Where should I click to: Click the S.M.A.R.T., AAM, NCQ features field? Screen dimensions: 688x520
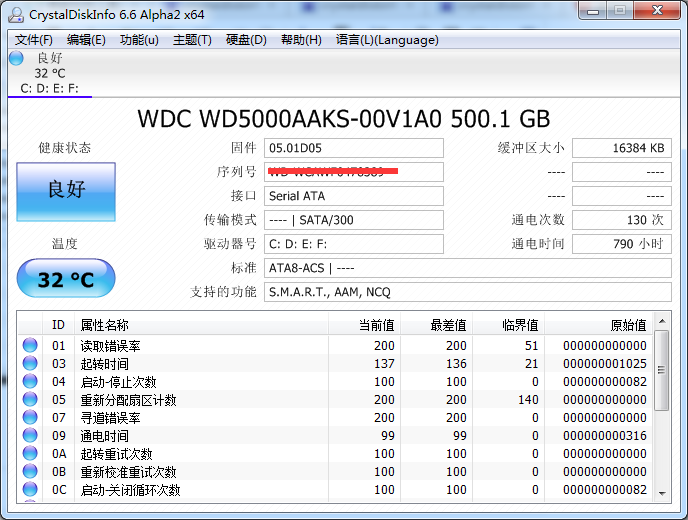[x=468, y=292]
